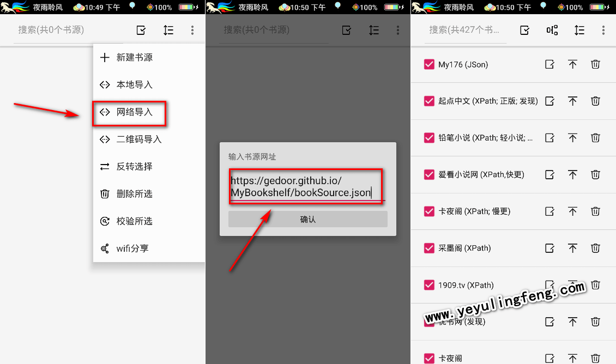Move 采墨阁 (XPath) to top
The height and width of the screenshot is (364, 616).
click(573, 248)
